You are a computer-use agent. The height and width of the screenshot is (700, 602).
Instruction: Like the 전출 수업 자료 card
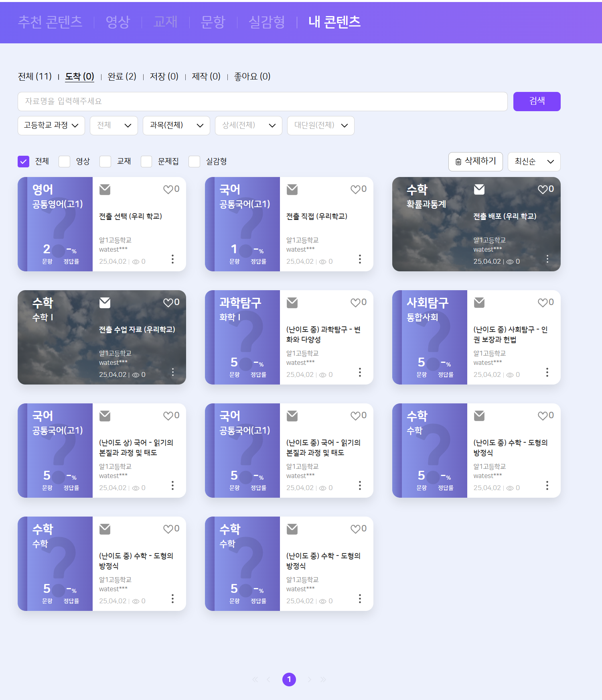[x=168, y=303]
